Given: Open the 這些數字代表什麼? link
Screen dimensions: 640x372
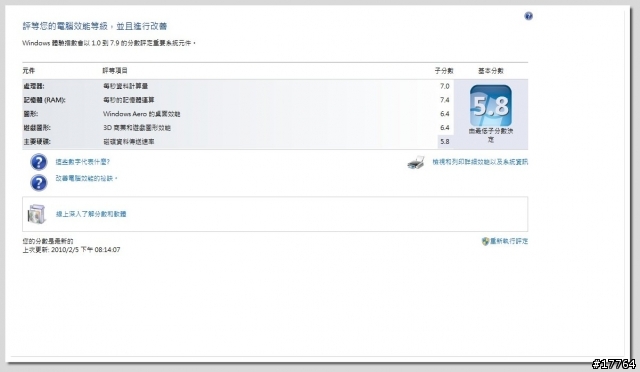Looking at the screenshot, I should [x=83, y=162].
